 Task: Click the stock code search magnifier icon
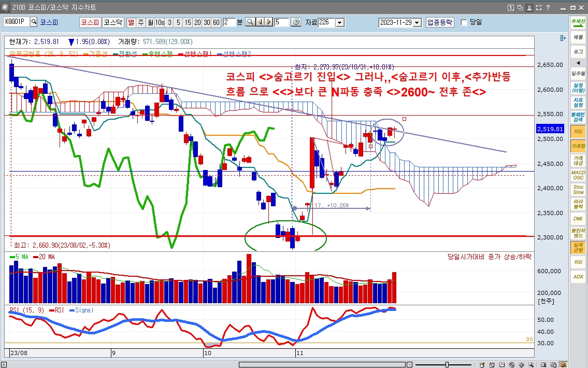(34, 22)
